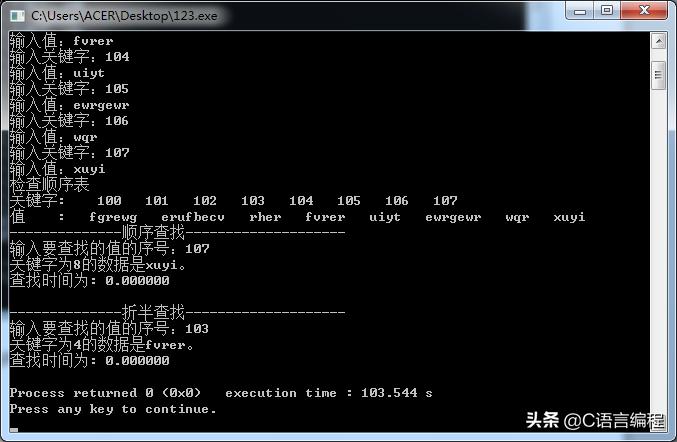
Task: Click the Press any key to continue line
Action: coord(113,409)
